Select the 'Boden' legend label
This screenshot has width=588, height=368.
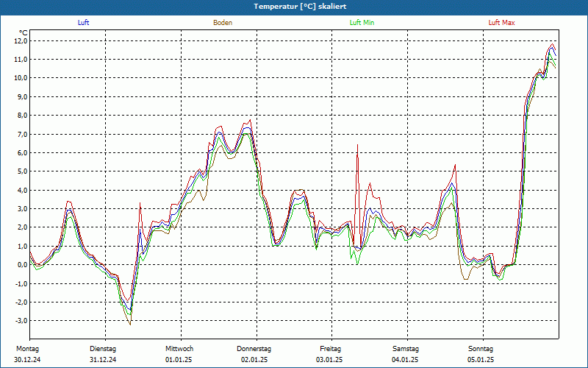click(223, 23)
